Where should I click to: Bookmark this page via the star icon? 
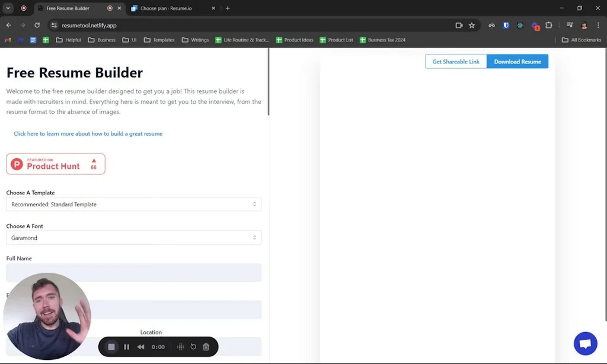point(472,25)
